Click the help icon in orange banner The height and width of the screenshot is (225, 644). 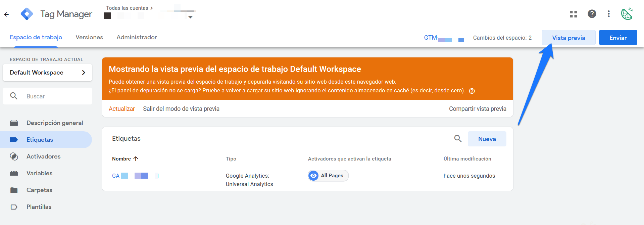472,91
